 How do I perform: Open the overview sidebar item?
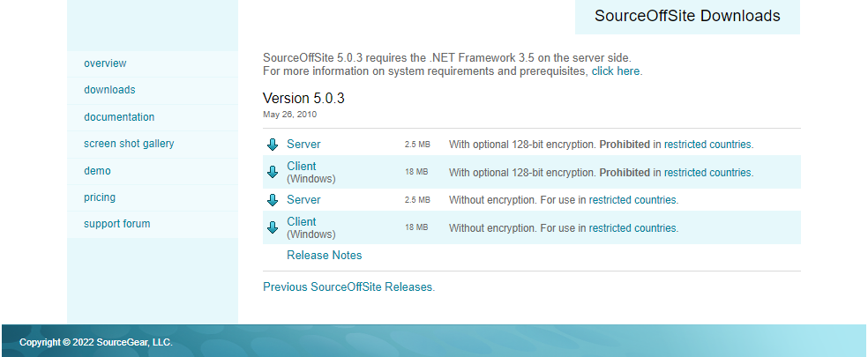pos(105,63)
